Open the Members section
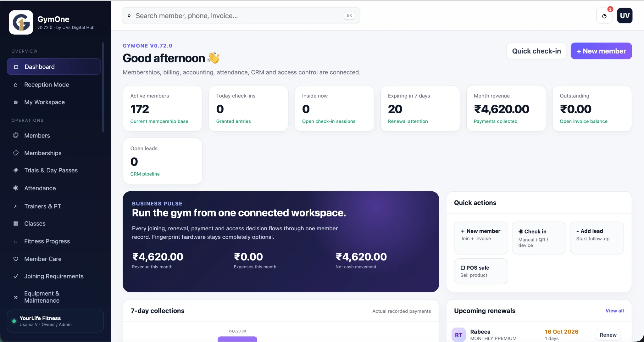 54,135
